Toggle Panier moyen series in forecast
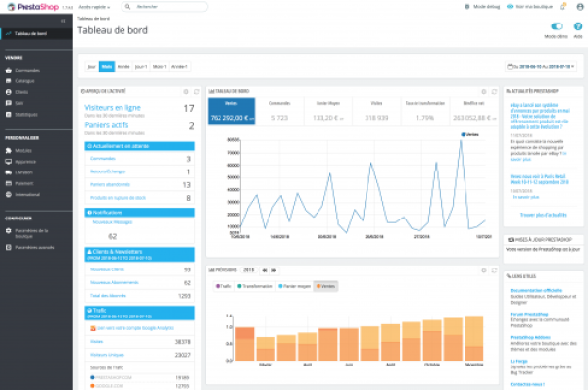Screen dimensions: 588x390 295,286
